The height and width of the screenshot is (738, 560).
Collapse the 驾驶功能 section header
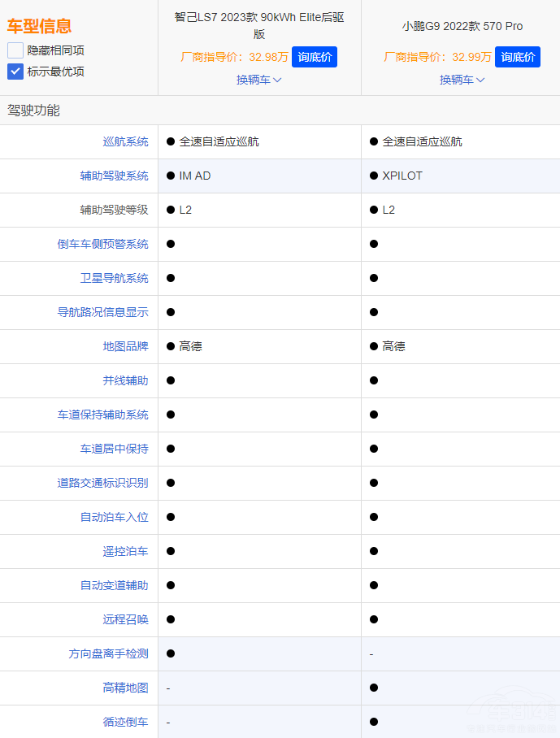(34, 111)
